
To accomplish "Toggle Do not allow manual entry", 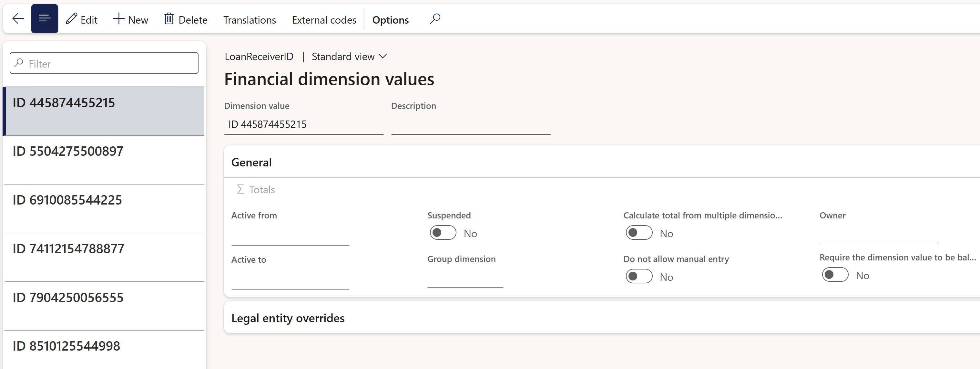I will pyautogui.click(x=639, y=277).
